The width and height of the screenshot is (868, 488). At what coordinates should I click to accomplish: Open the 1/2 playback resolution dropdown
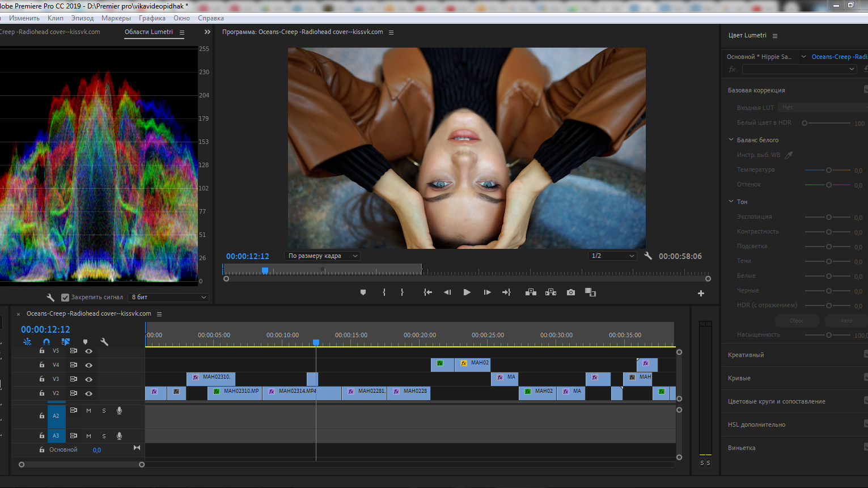[612, 256]
